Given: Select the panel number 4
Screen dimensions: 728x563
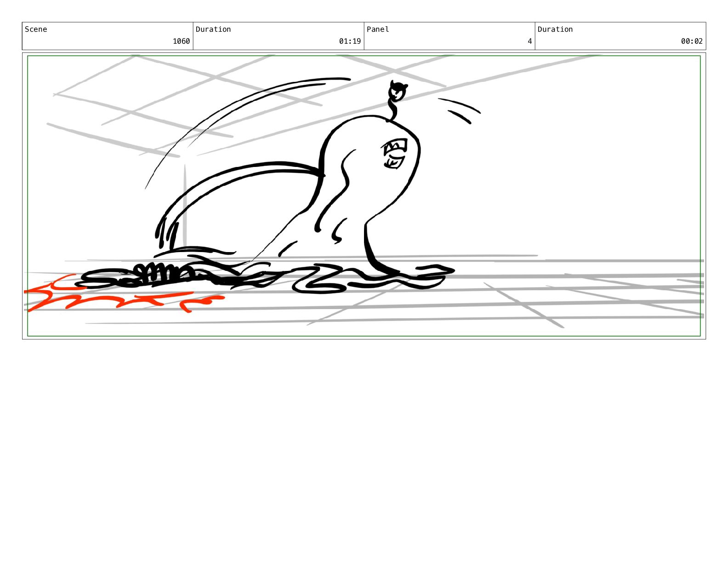Looking at the screenshot, I should 529,41.
